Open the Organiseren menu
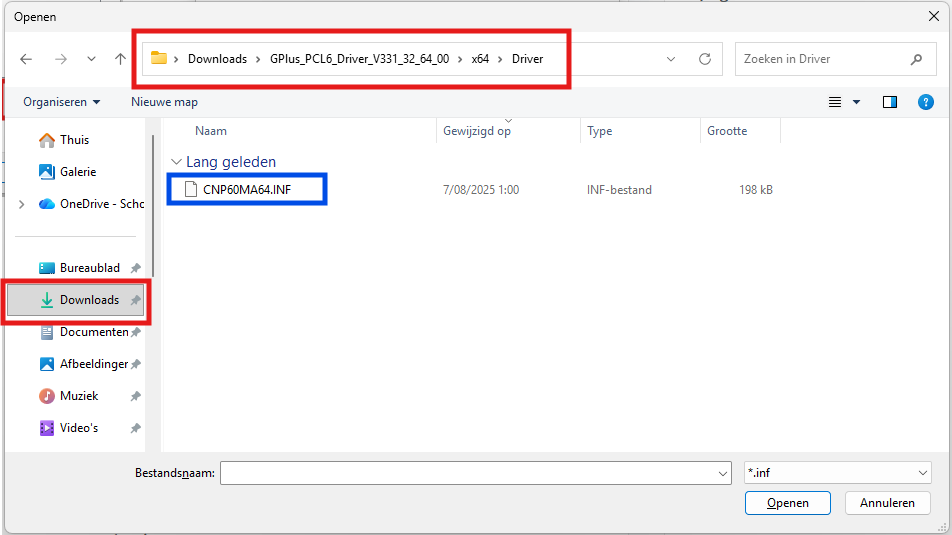Viewport: 952px width, 535px height. 61,102
